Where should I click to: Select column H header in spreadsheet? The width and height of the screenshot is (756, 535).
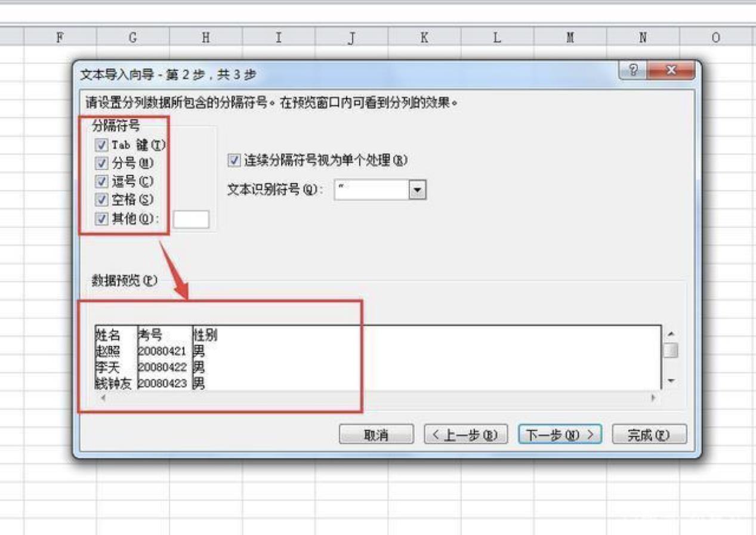[x=205, y=38]
